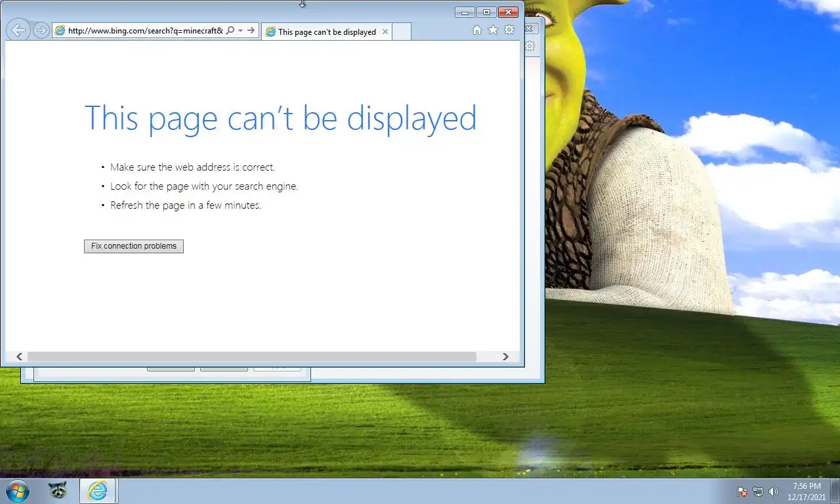This screenshot has width=840, height=504.
Task: Click the magnifier search icon in address bar
Action: (x=230, y=31)
